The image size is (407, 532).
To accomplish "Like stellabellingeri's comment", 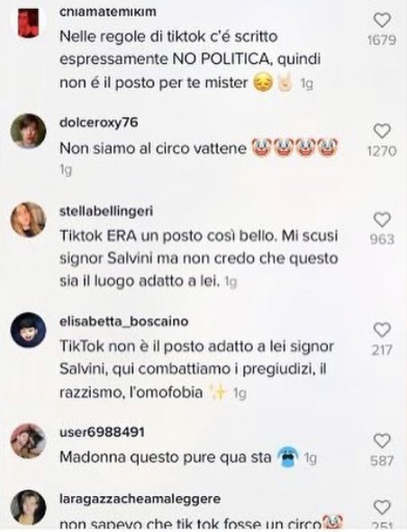I will (x=382, y=220).
